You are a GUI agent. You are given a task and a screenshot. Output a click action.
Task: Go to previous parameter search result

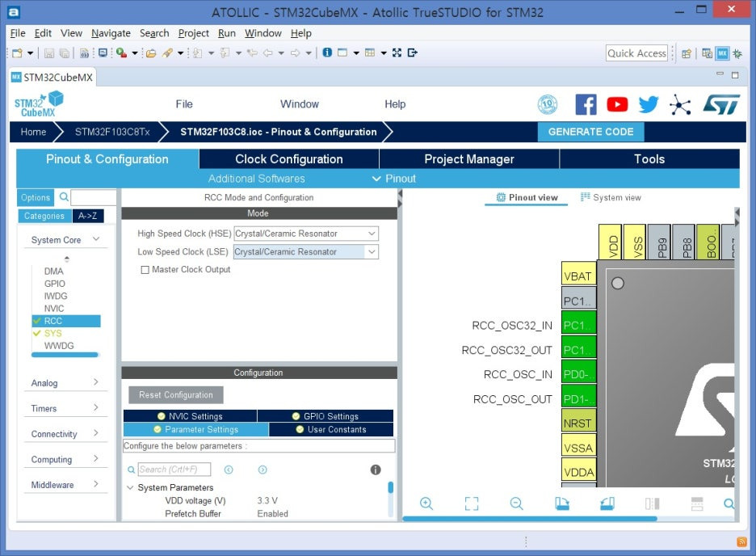(x=229, y=470)
